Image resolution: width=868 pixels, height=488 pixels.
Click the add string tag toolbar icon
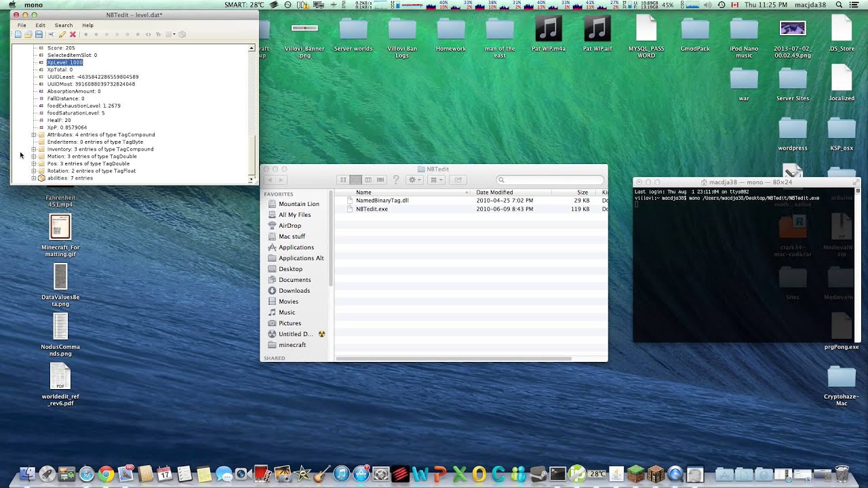click(x=159, y=35)
